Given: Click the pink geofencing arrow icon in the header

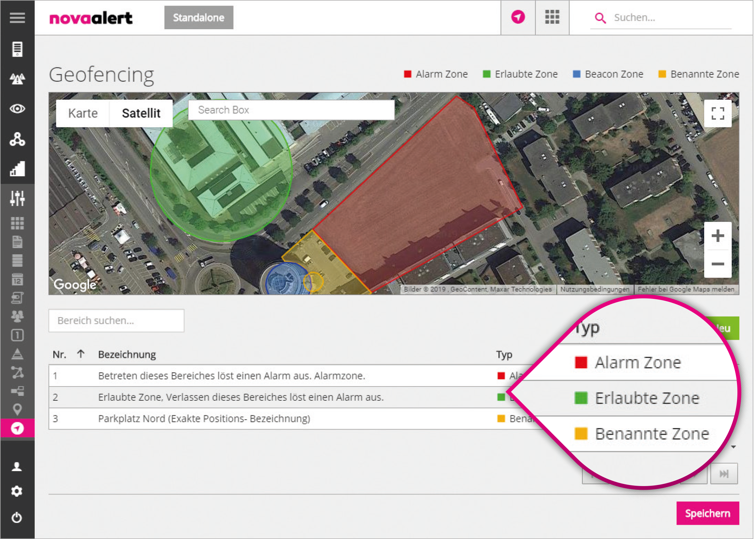Looking at the screenshot, I should point(518,17).
